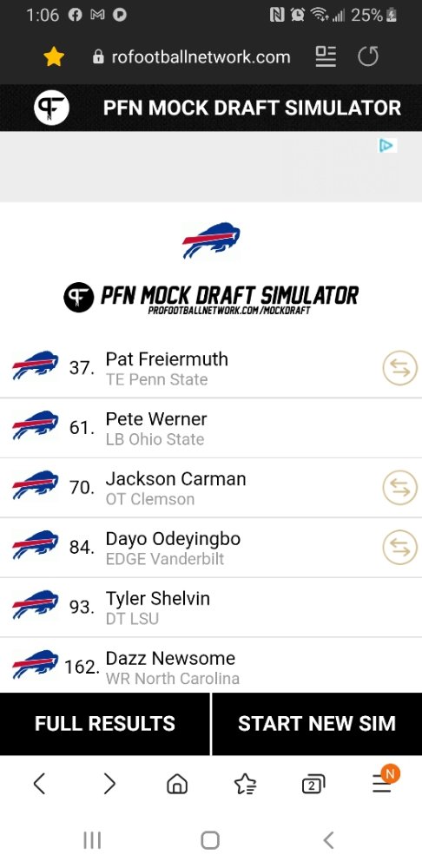
Task: Open browser hamburger menu
Action: click(383, 782)
